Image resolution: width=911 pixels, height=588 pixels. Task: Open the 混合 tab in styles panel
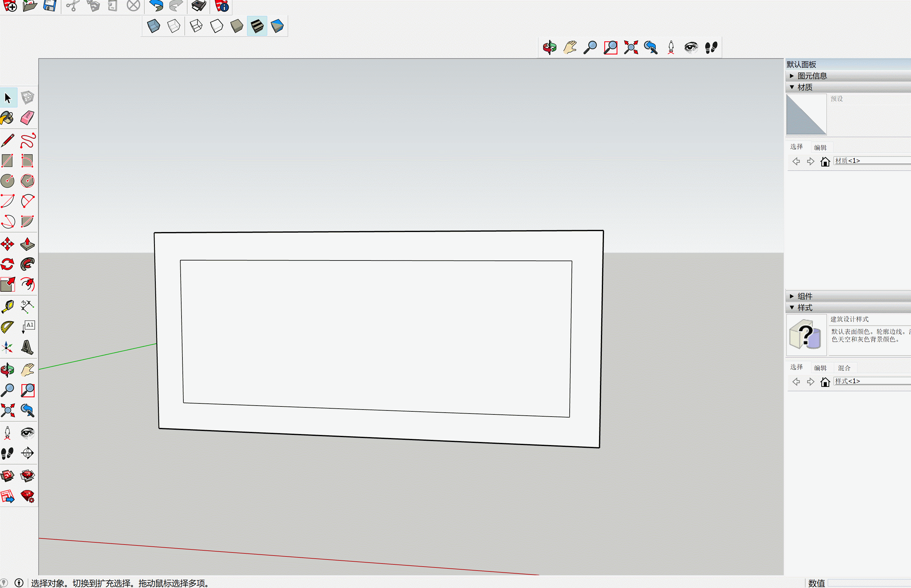(x=844, y=368)
